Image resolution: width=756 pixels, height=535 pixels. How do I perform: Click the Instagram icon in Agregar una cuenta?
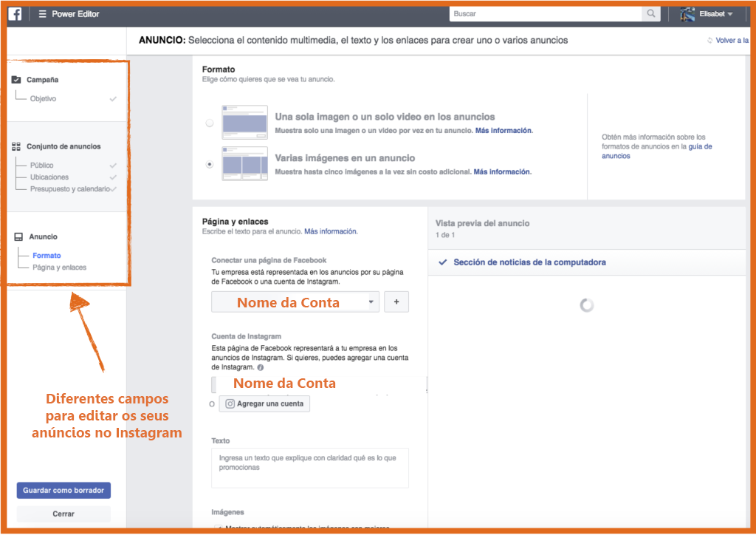[x=230, y=404]
